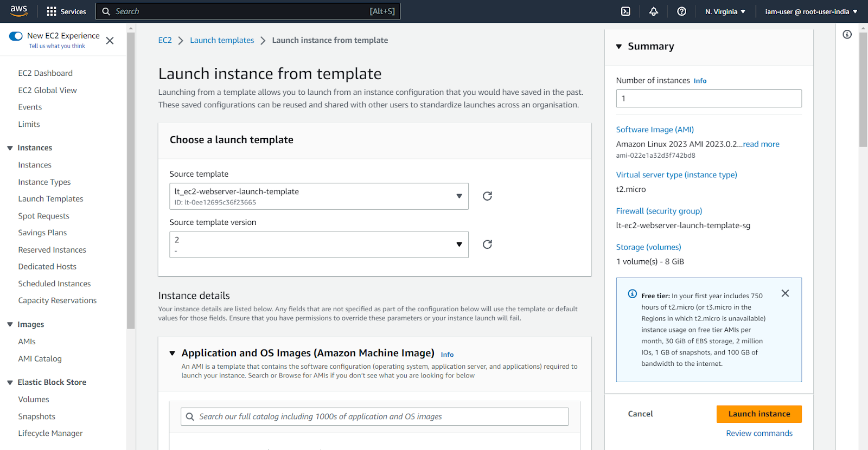The width and height of the screenshot is (868, 450).
Task: Open the Review commands link
Action: (759, 433)
